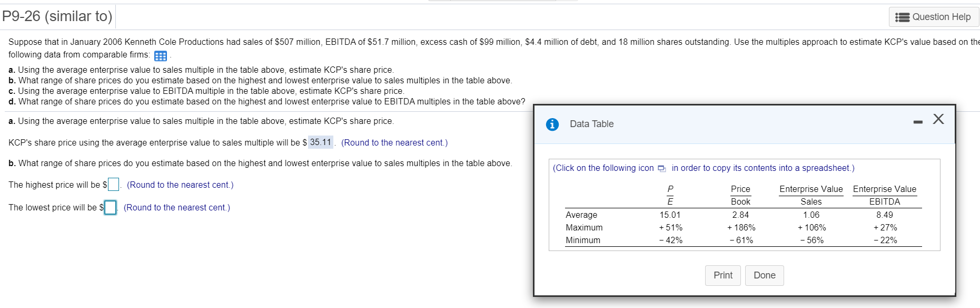
Task: Click the Maximum EV/Sales value +106%
Action: [x=811, y=227]
